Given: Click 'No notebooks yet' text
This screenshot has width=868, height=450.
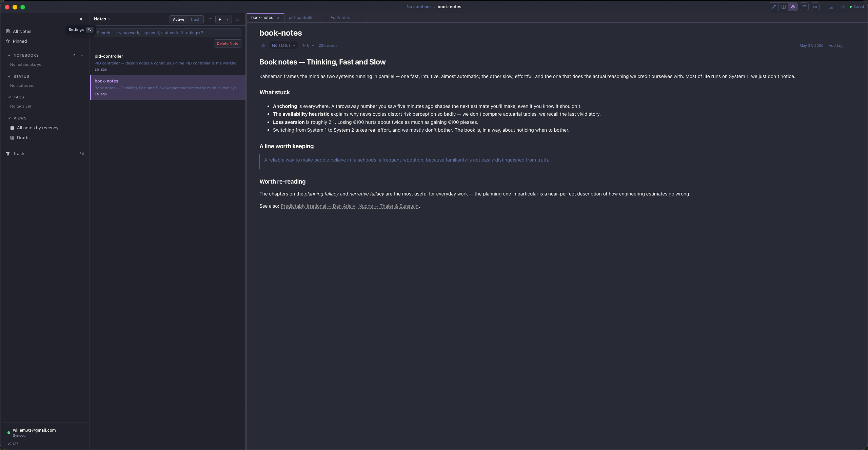Looking at the screenshot, I should [x=26, y=64].
